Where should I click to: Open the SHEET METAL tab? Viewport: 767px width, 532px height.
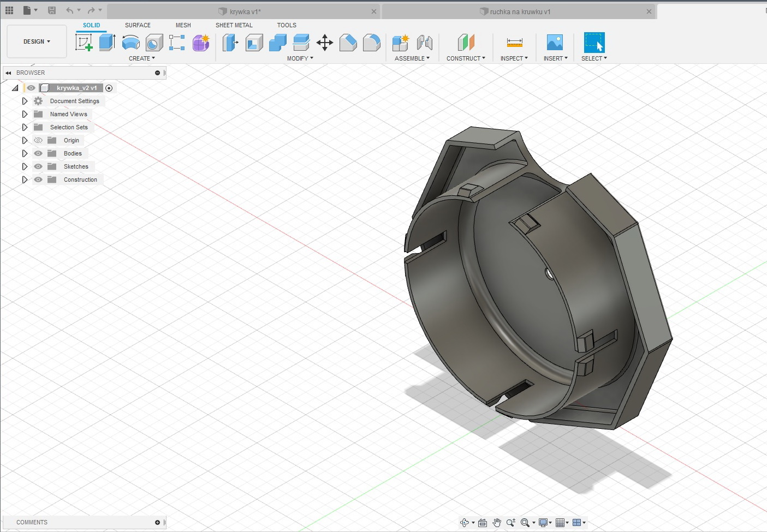click(x=234, y=25)
